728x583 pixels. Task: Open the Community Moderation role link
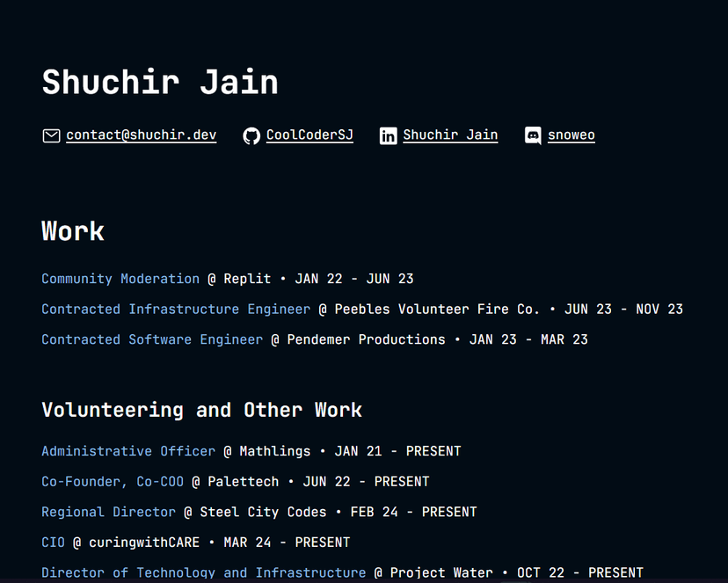[x=120, y=279]
